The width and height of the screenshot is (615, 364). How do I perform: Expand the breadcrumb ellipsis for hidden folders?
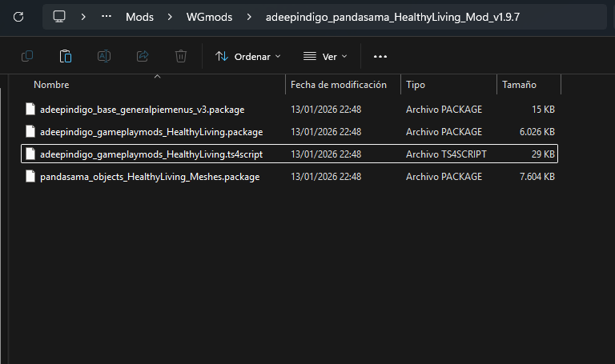[107, 16]
